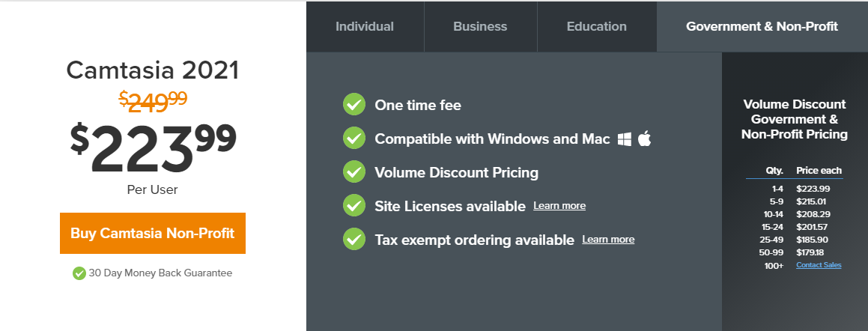Viewport: 868px width, 331px height.
Task: Follow Learn more link for Tax exempt ordering
Action: (608, 240)
